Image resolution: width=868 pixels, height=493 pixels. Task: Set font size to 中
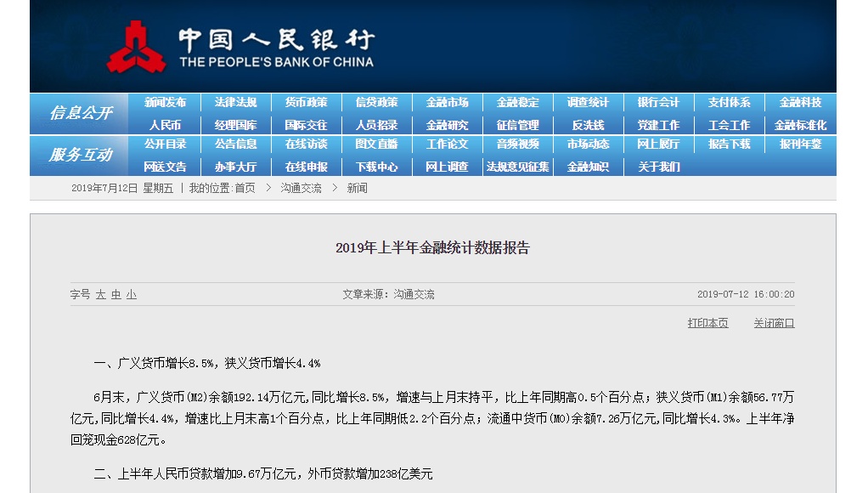click(116, 295)
